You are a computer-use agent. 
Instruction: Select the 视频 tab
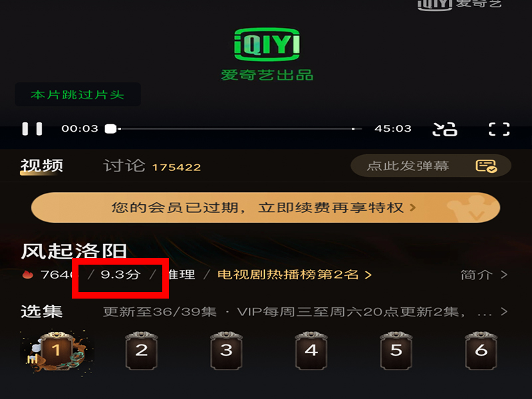[x=42, y=166]
